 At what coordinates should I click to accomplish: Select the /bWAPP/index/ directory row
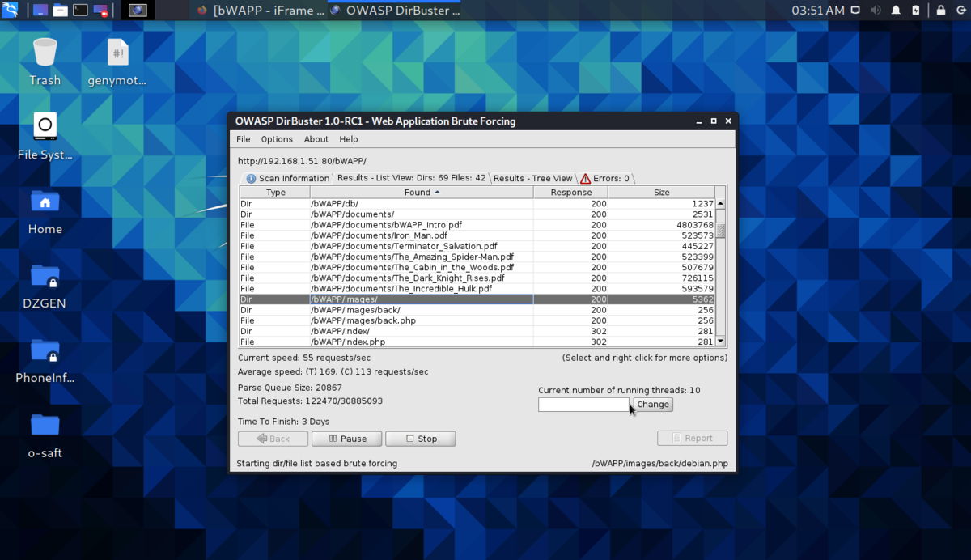pos(477,331)
